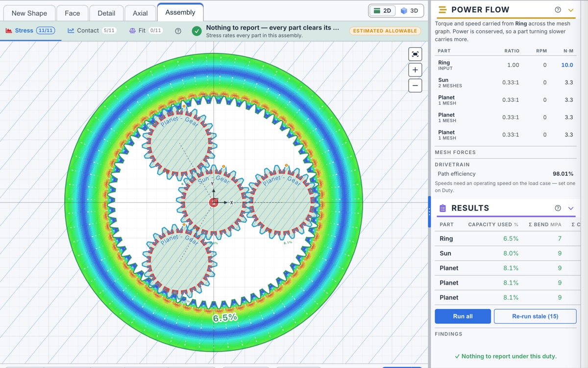This screenshot has width=588, height=368.
Task: Click the Results clipboard icon
Action: (x=442, y=208)
